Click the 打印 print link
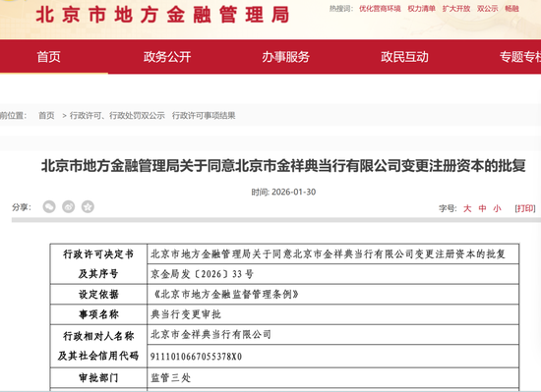The height and width of the screenshot is (392, 541). [x=525, y=208]
